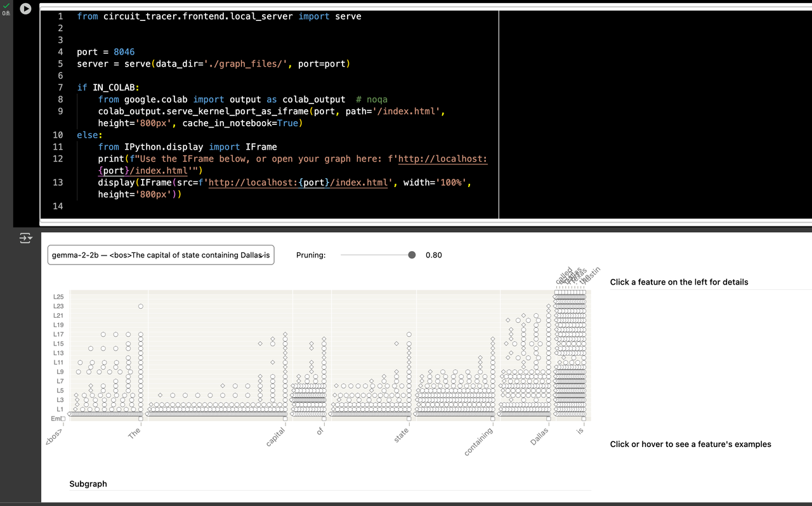Click the L11 layer axis label
The image size is (812, 506).
58,362
